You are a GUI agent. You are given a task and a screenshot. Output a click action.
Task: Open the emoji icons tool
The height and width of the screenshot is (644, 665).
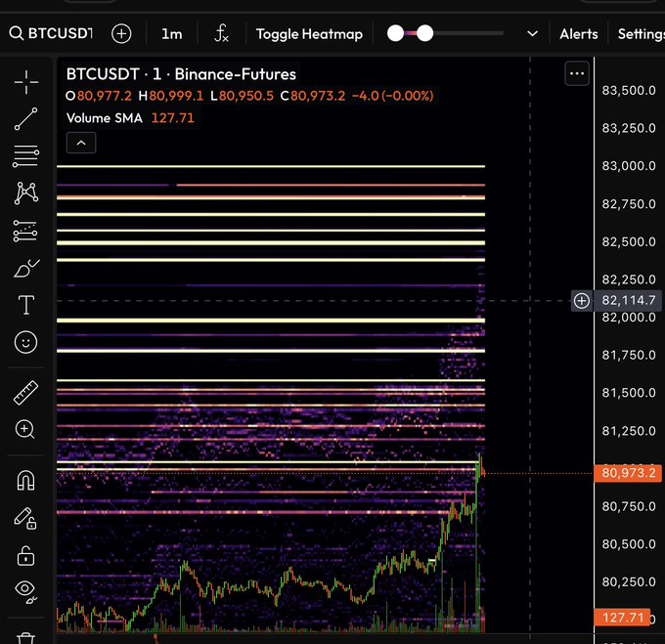[25, 342]
